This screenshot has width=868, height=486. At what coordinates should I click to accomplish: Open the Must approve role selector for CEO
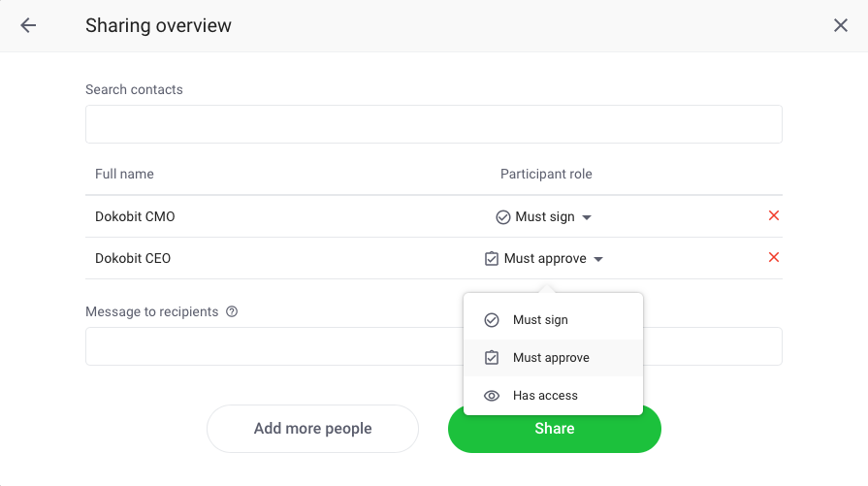pyautogui.click(x=544, y=258)
